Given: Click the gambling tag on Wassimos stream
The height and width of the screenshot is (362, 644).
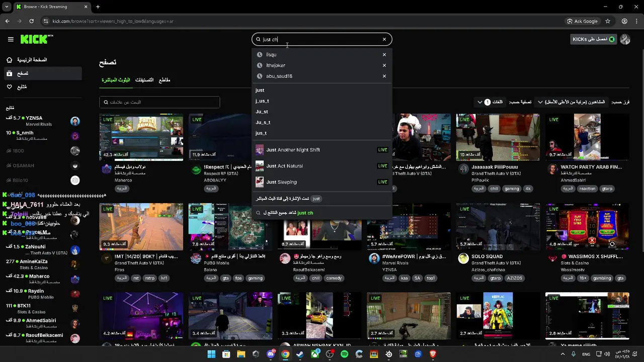Looking at the screenshot, I should coord(602,278).
